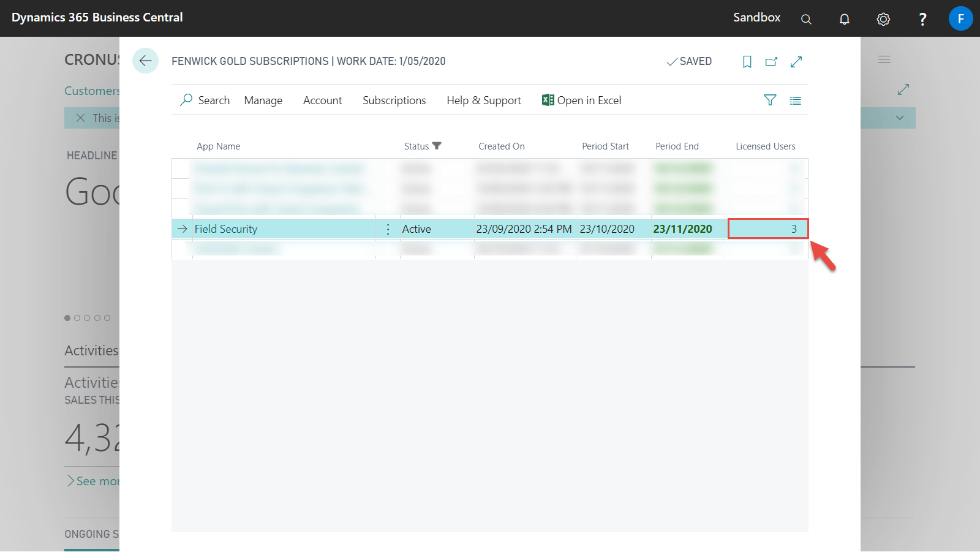
Task: Sort by App Name column header
Action: (x=219, y=146)
